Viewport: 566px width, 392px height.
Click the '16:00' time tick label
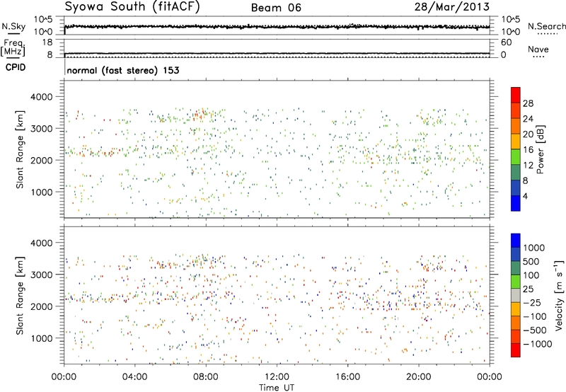[347, 377]
